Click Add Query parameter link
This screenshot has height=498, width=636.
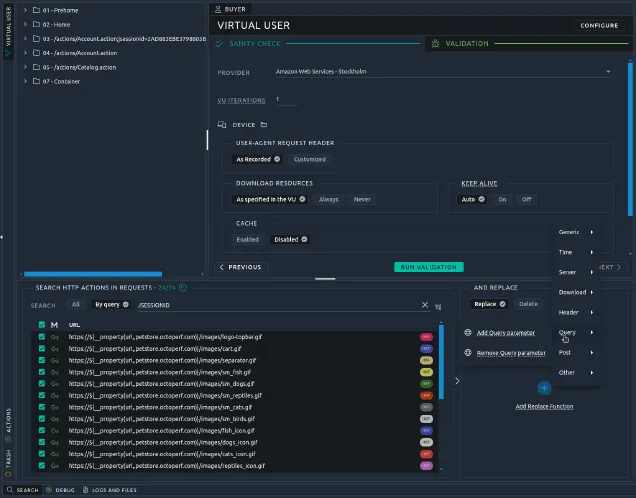pos(505,333)
